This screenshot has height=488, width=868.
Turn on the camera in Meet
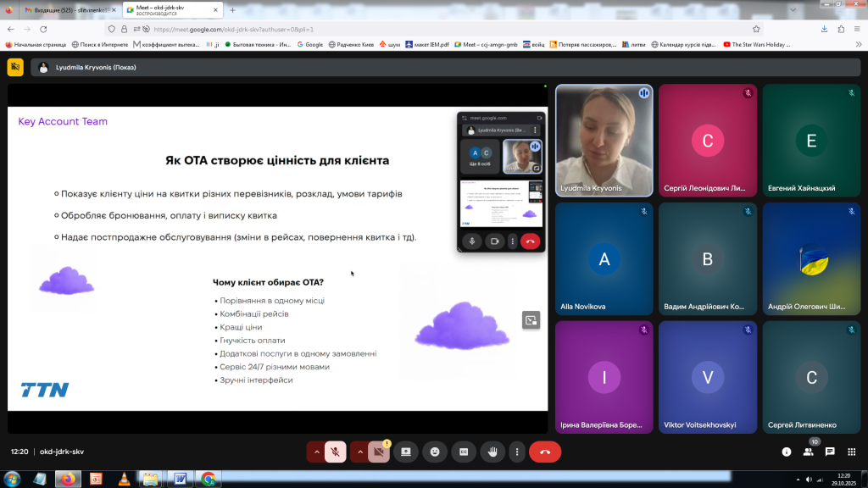click(379, 452)
